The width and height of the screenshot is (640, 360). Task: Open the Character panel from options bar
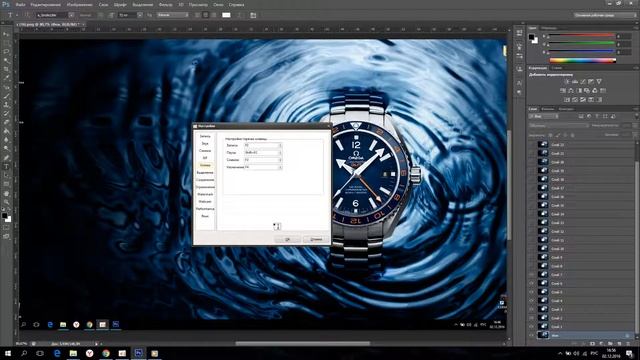pos(253,15)
